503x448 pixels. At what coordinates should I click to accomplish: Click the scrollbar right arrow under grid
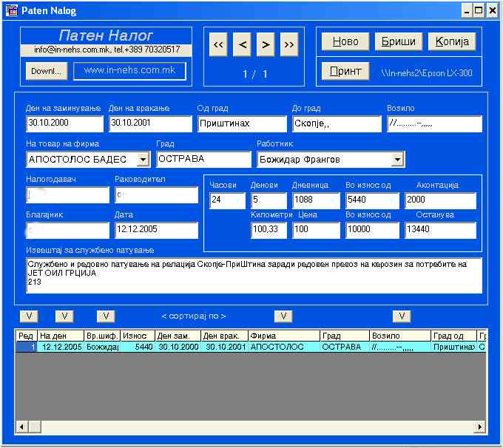coord(479,427)
